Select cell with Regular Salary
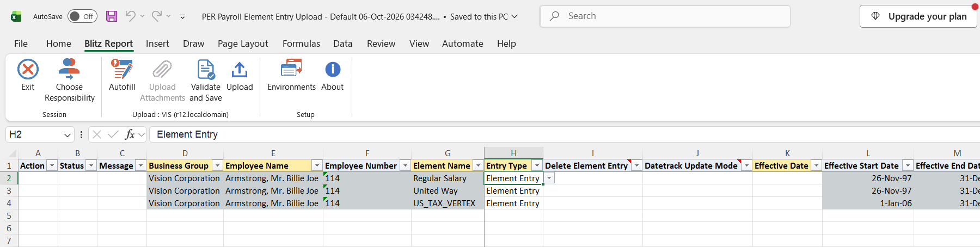The height and width of the screenshot is (247, 980). (448, 178)
